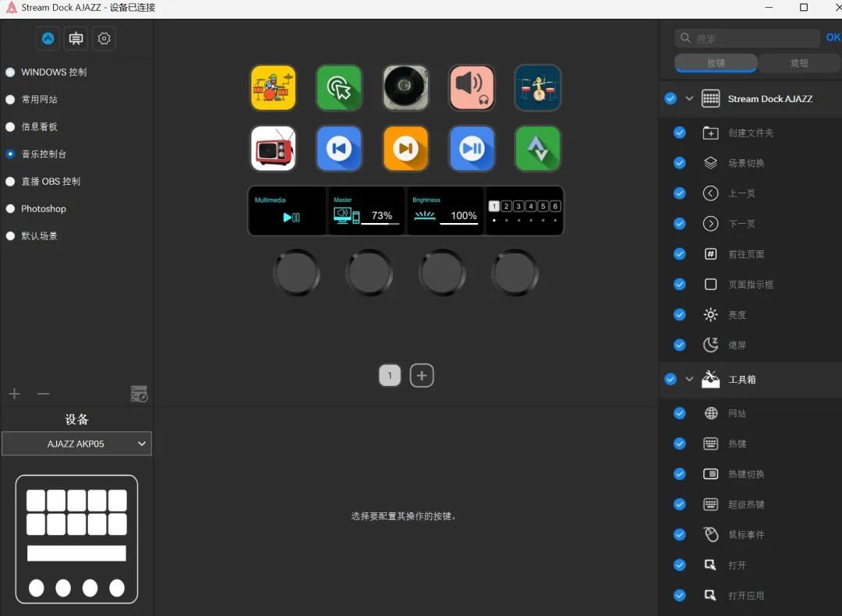Click the yellow drummer key icon
This screenshot has height=616, width=842.
click(x=274, y=87)
